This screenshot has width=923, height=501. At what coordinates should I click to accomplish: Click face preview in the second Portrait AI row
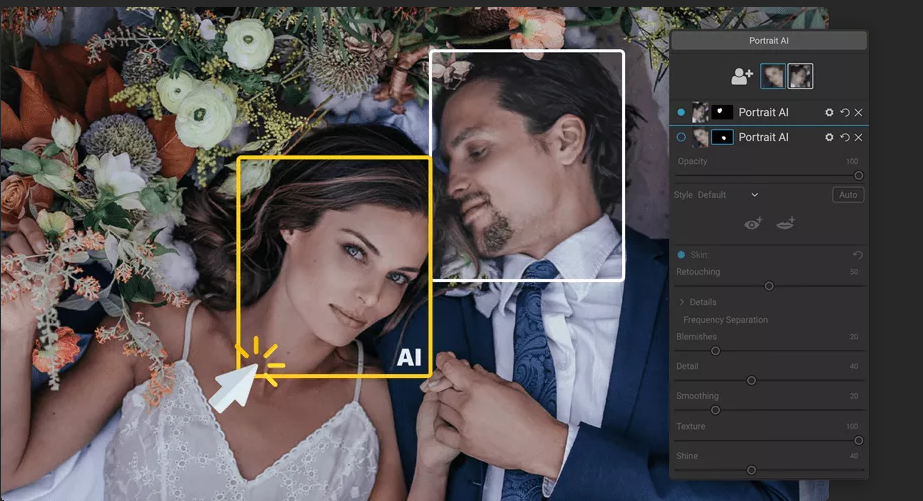point(700,137)
